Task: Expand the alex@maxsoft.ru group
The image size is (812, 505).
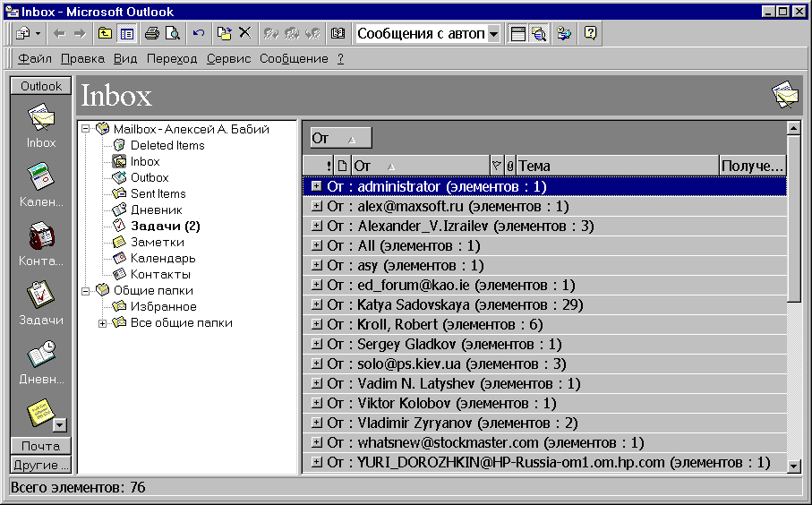Action: (x=316, y=206)
